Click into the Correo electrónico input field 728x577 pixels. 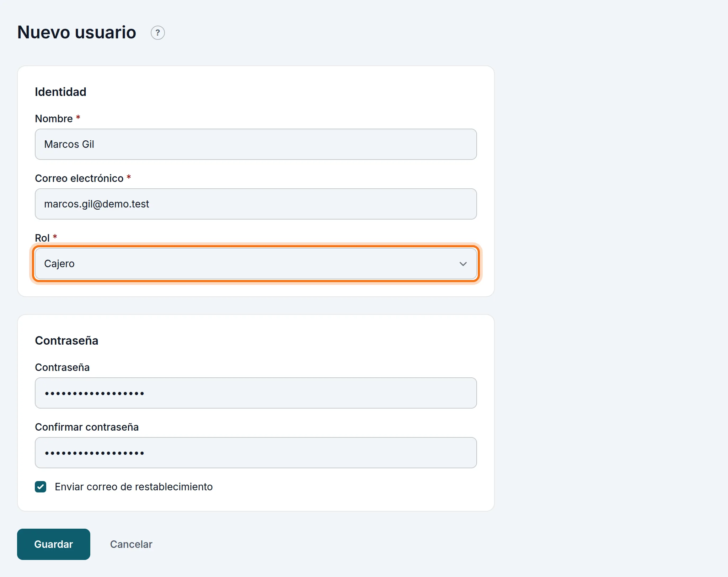click(256, 204)
